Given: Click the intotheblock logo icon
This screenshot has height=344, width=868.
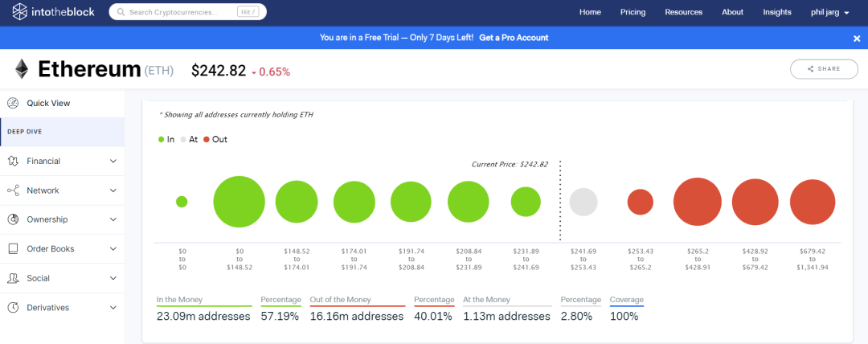Looking at the screenshot, I should pos(20,11).
